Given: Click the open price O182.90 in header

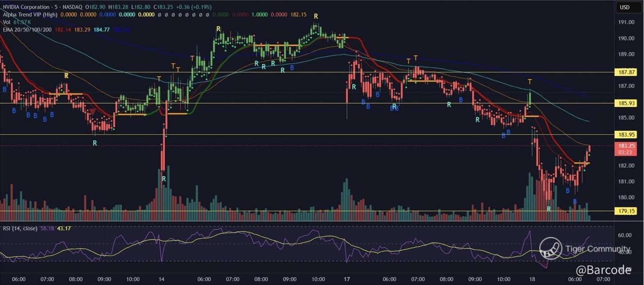Looking at the screenshot, I should pyautogui.click(x=94, y=7).
